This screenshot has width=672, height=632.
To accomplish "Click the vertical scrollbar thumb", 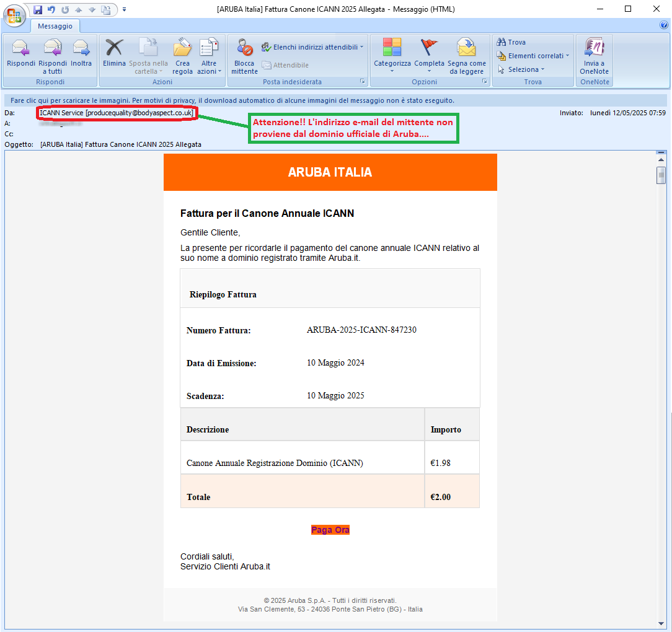I will 661,175.
